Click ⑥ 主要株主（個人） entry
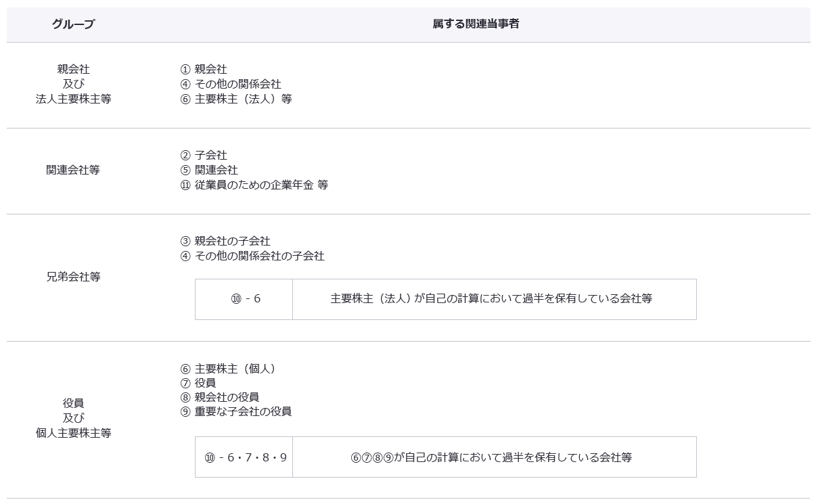 (228, 369)
